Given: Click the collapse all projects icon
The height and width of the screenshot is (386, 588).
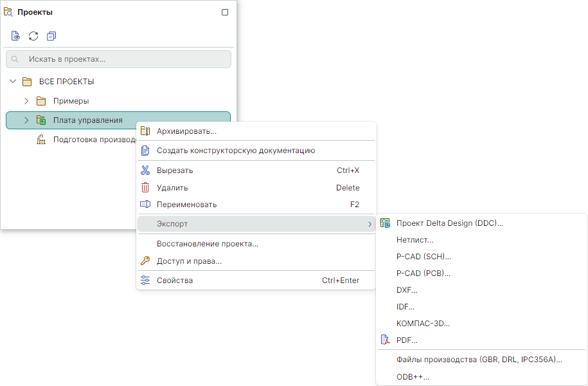Looking at the screenshot, I should (51, 36).
